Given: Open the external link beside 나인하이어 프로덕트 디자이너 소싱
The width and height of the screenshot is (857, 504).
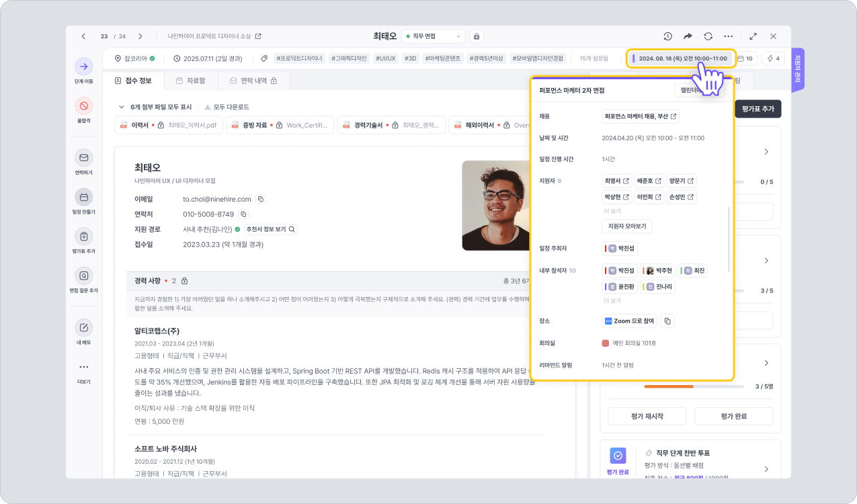Looking at the screenshot, I should click(258, 36).
